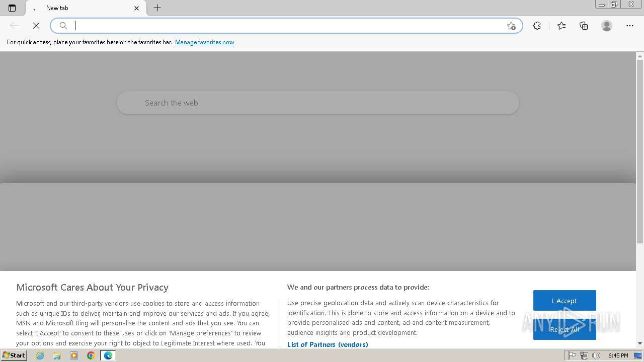The height and width of the screenshot is (362, 644).
Task: Open the tab actions menu icon
Action: (x=12, y=8)
